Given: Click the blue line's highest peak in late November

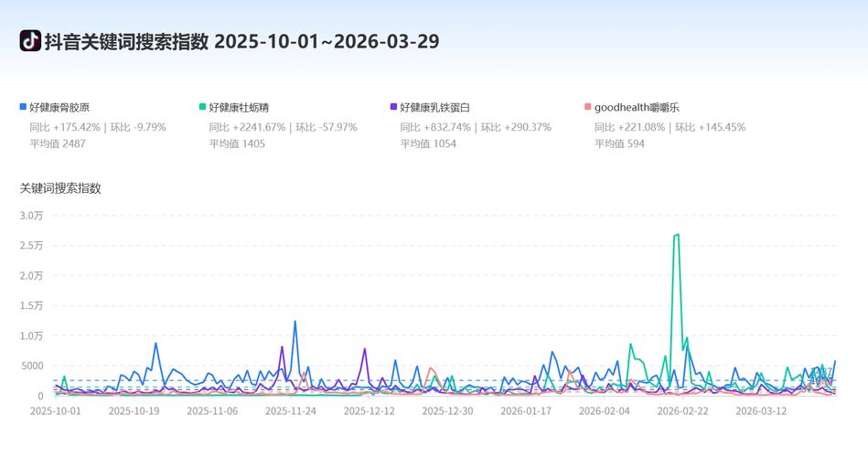Looking at the screenshot, I should (x=295, y=322).
